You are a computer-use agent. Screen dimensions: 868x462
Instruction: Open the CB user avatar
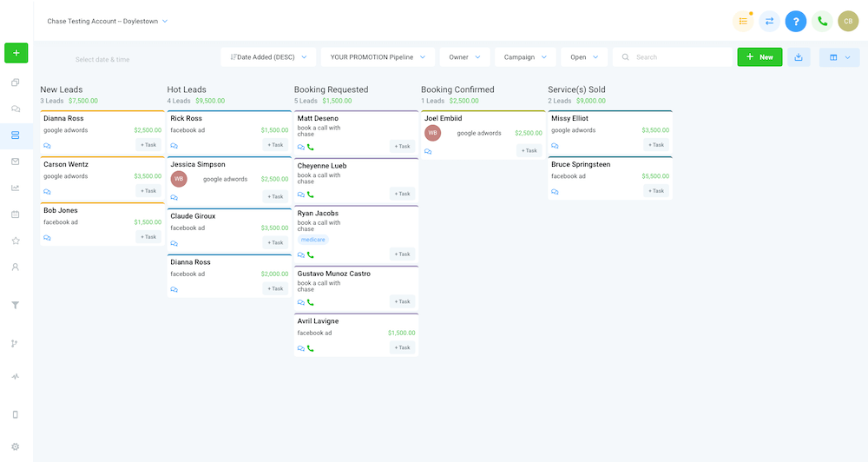(848, 22)
